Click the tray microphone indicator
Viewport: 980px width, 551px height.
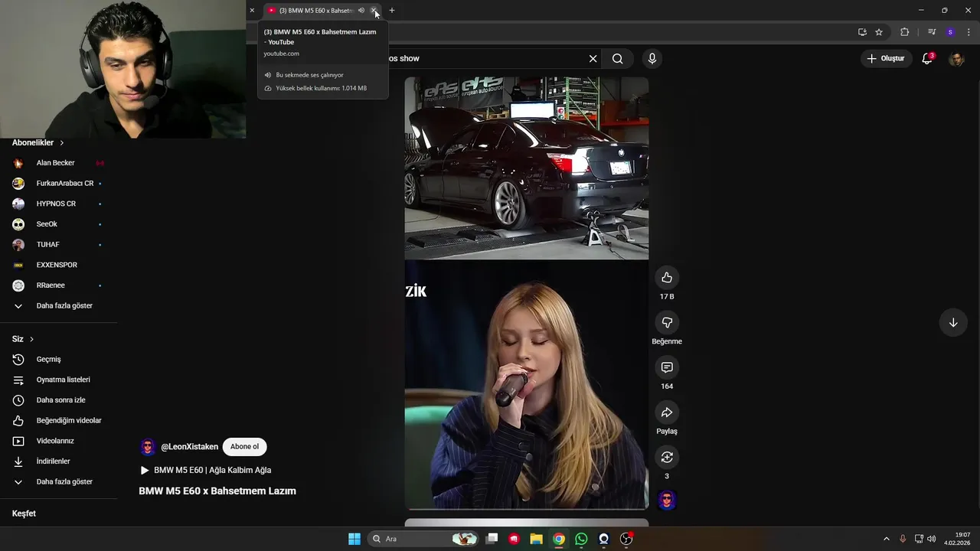tap(903, 539)
